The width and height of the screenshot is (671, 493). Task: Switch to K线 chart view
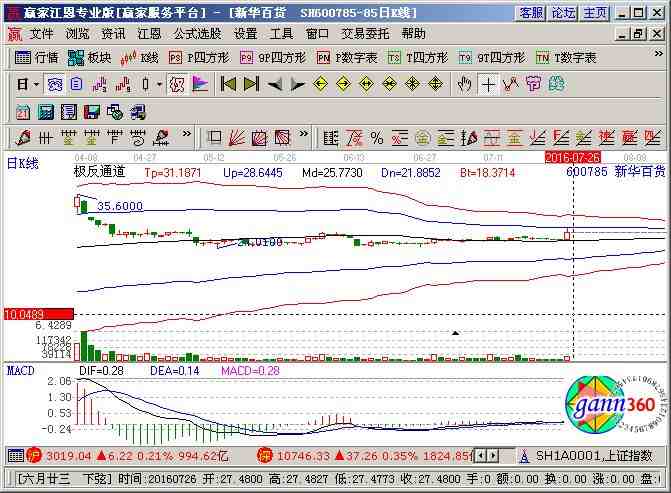140,57
